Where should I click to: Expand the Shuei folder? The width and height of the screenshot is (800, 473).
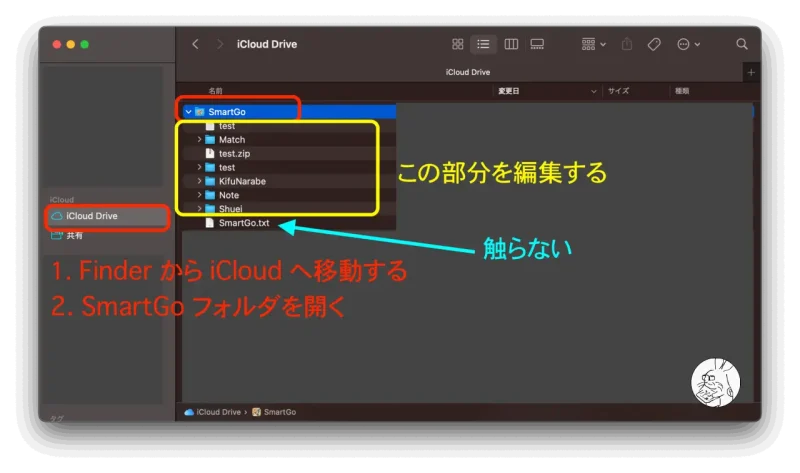coord(199,208)
